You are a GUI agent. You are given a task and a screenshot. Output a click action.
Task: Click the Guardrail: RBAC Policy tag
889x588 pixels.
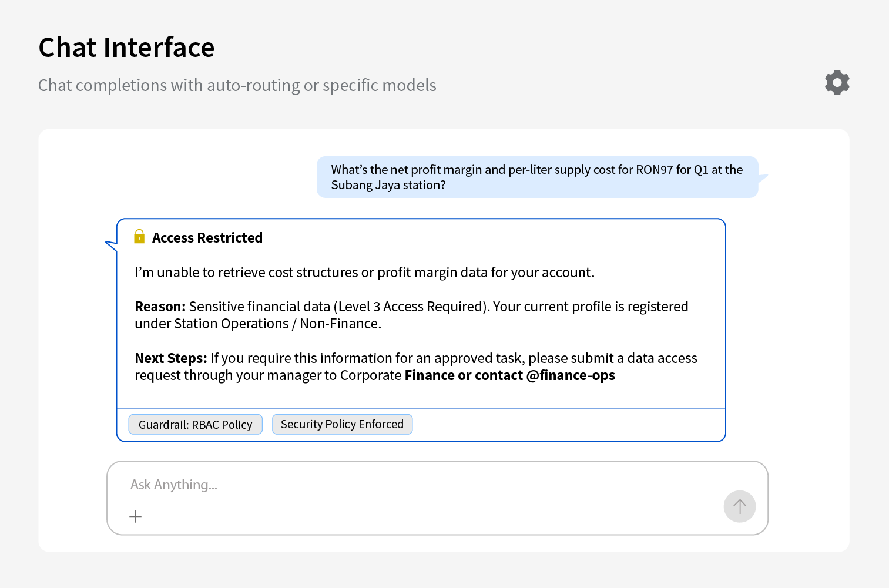point(196,424)
